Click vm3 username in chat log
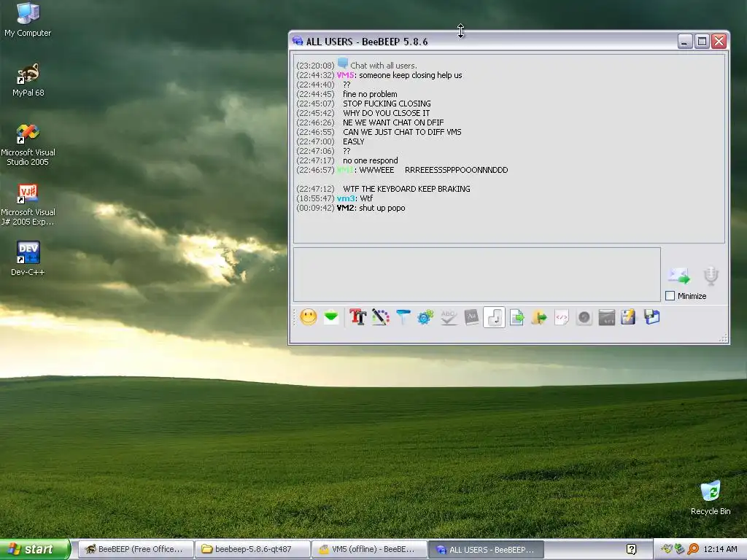 (346, 198)
